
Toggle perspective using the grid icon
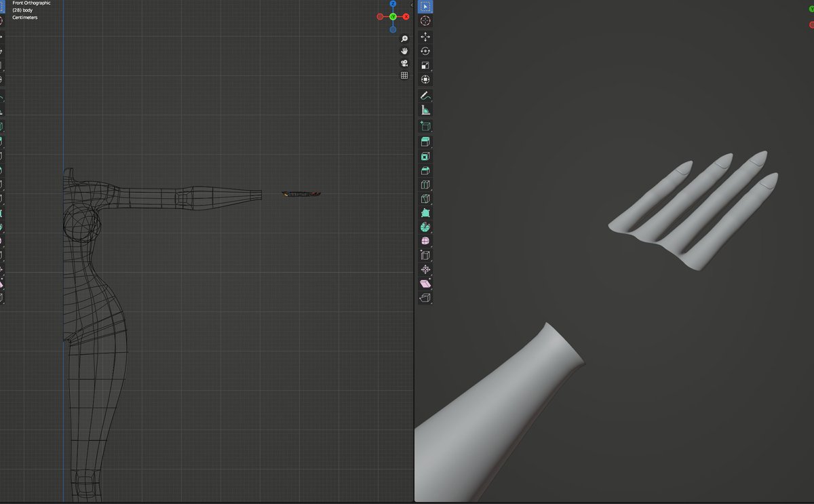click(x=404, y=76)
